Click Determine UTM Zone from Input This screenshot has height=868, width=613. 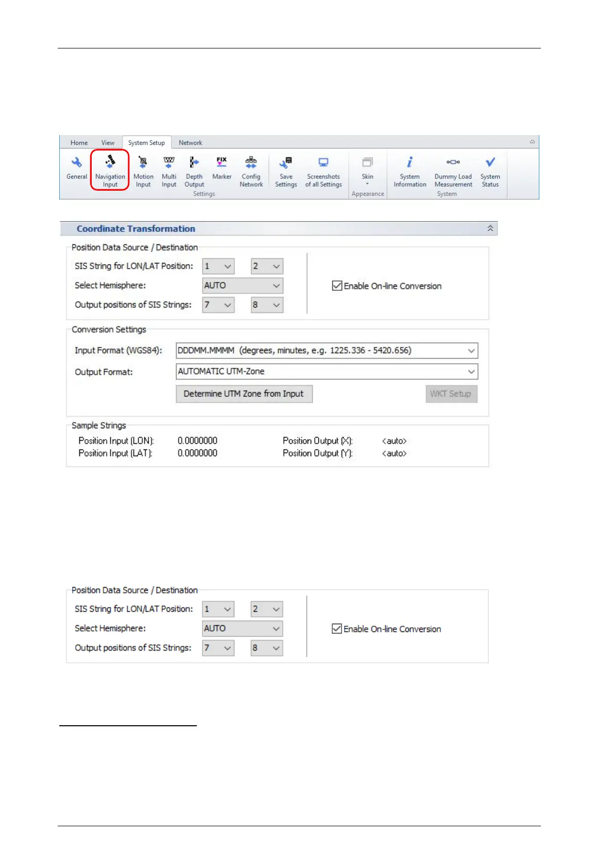tap(244, 394)
